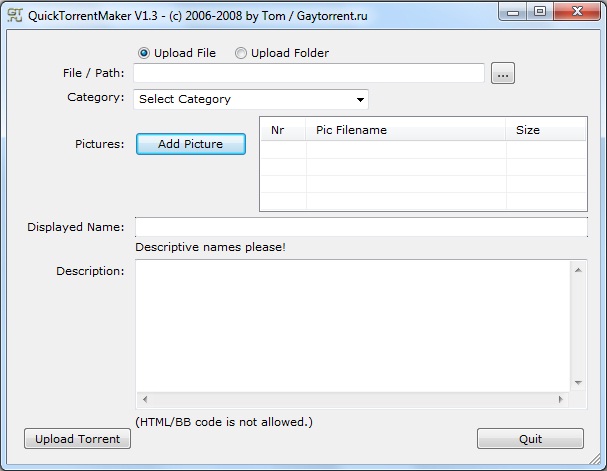
Task: Select the Upload Folder radio button
Action: [x=241, y=53]
